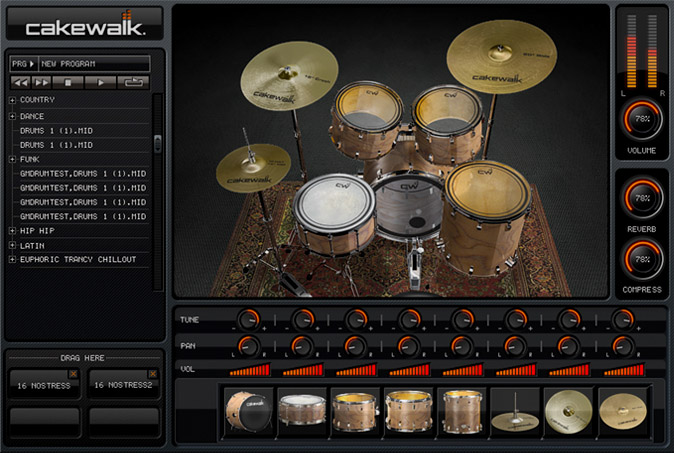The height and width of the screenshot is (453, 674).
Task: Collapse the Funk folder
Action: point(12,159)
